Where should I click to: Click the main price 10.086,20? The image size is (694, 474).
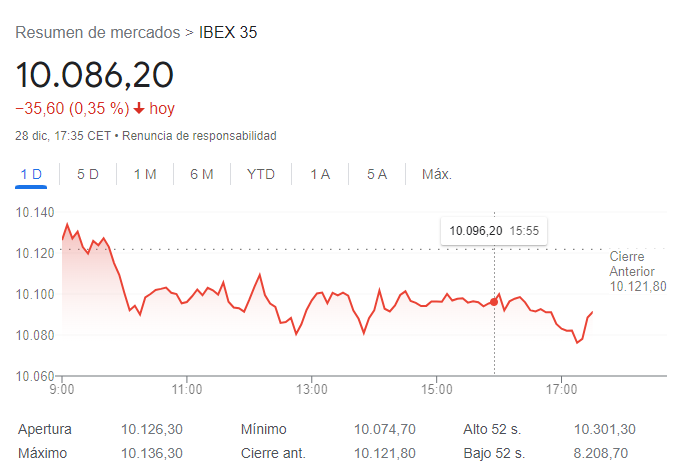pos(94,74)
